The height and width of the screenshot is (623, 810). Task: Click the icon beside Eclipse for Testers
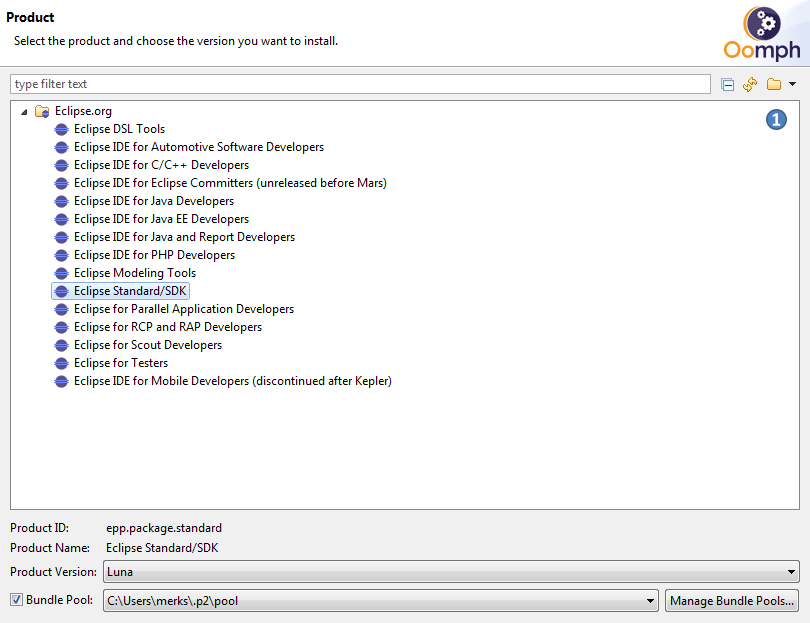click(x=62, y=363)
